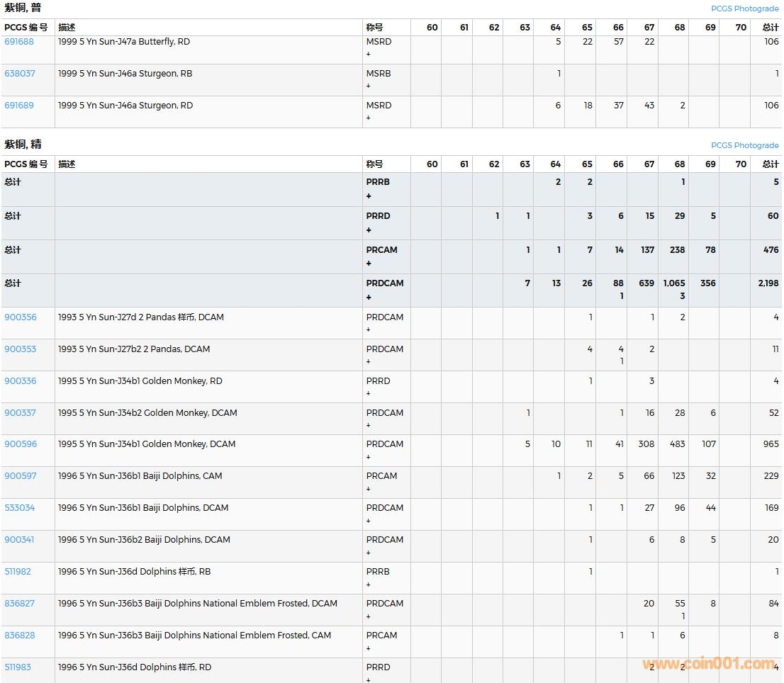Viewport: 784px width, 683px height.
Task: Open PCGS Photograde link in 紫铜, 精 section
Action: 744,145
